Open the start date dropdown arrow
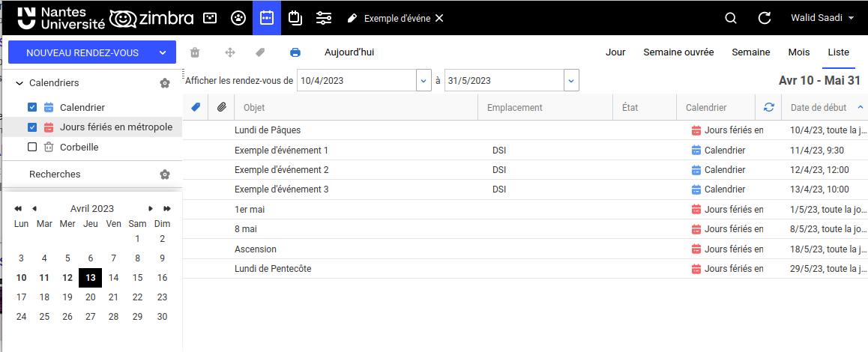The height and width of the screenshot is (352, 868). pyautogui.click(x=423, y=81)
